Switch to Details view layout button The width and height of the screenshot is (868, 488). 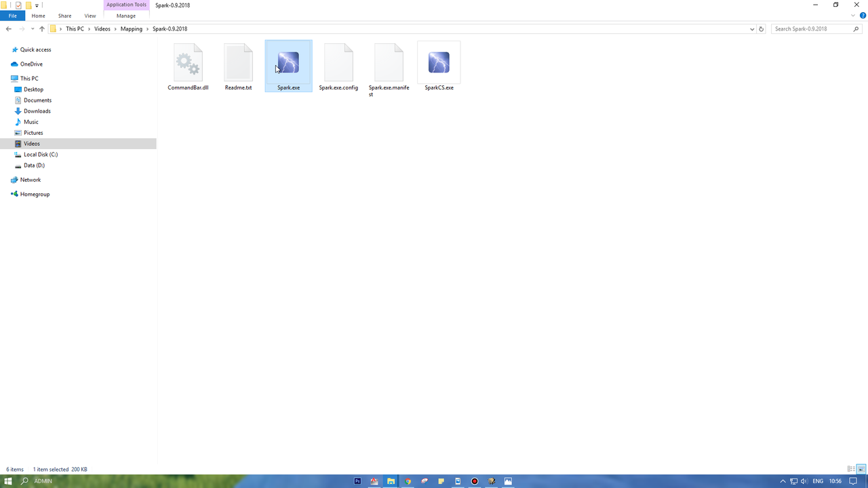click(x=851, y=469)
